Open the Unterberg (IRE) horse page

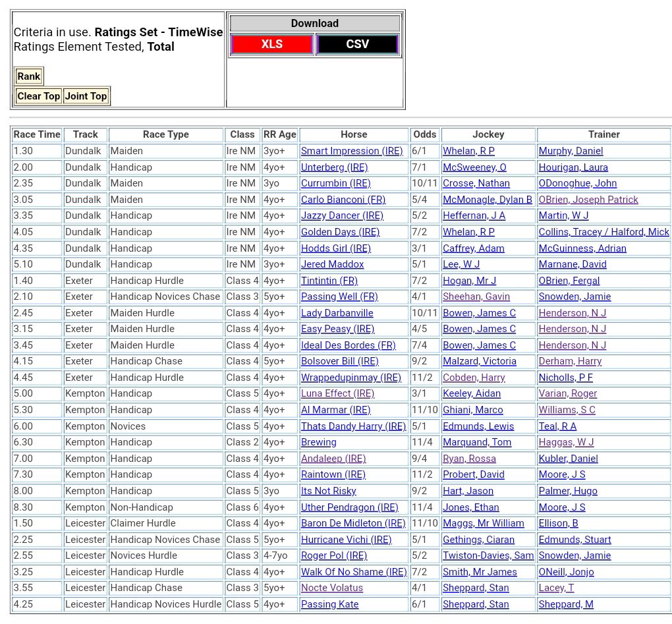[x=334, y=167]
